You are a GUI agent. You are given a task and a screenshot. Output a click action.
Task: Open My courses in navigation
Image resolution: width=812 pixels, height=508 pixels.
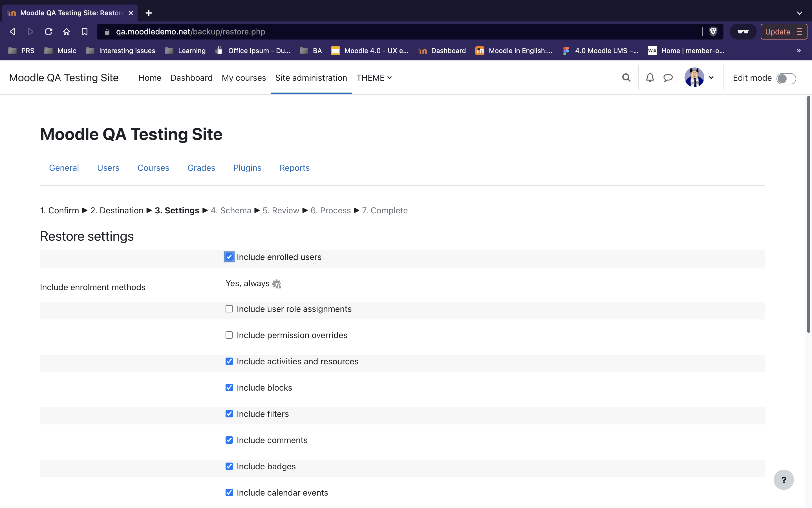tap(244, 78)
